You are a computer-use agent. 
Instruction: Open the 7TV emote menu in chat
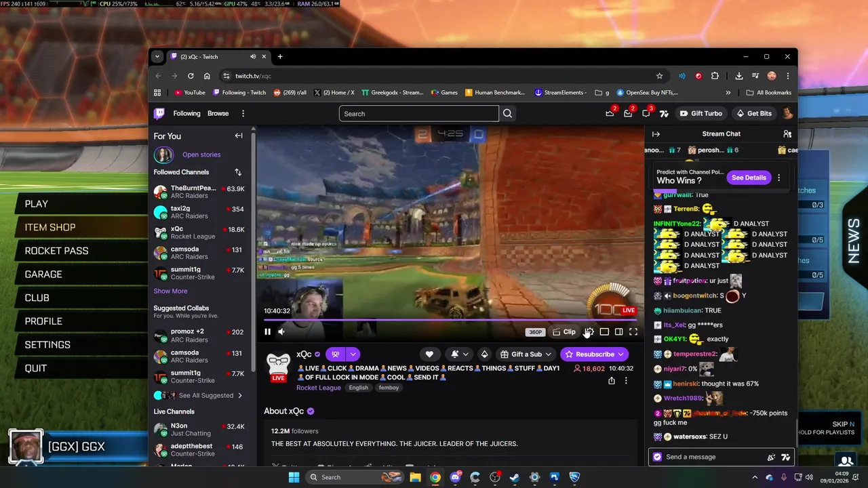tap(785, 457)
